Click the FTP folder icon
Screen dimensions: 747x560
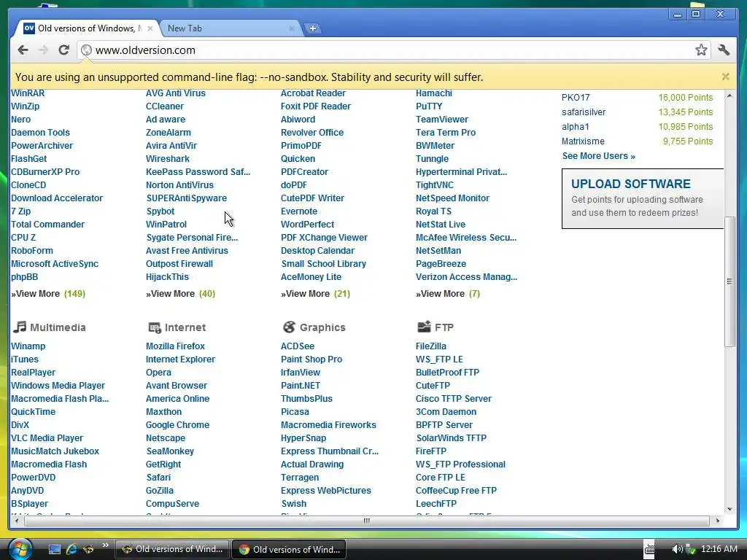coord(424,326)
